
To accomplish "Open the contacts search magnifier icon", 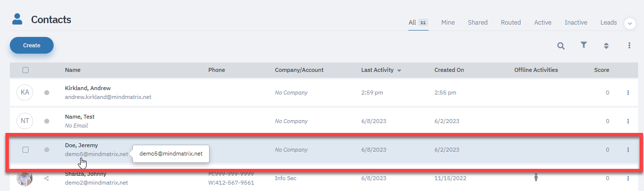I will point(561,46).
